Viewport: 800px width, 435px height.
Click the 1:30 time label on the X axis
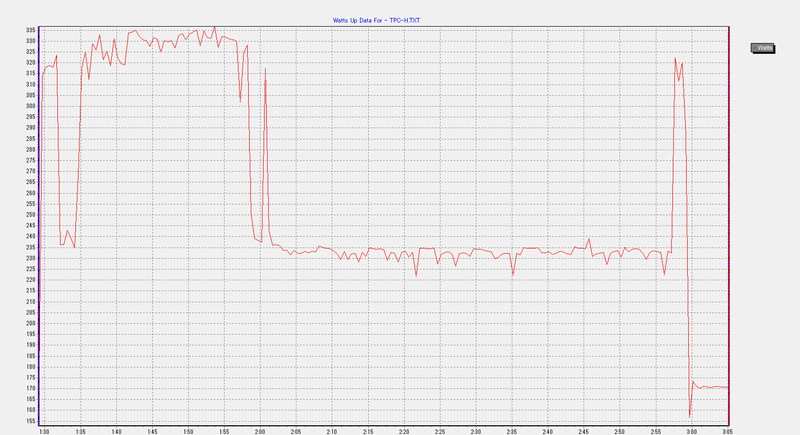[44, 431]
